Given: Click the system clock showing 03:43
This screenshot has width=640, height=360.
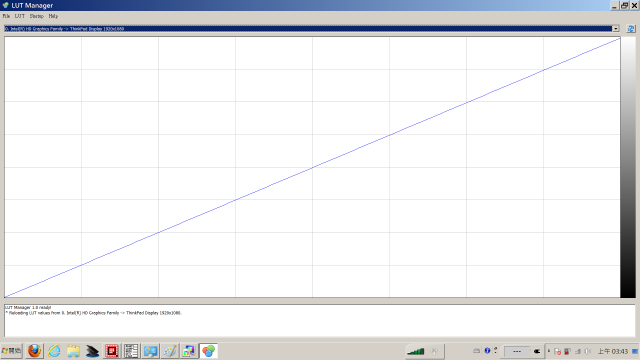Looking at the screenshot, I should tap(613, 351).
